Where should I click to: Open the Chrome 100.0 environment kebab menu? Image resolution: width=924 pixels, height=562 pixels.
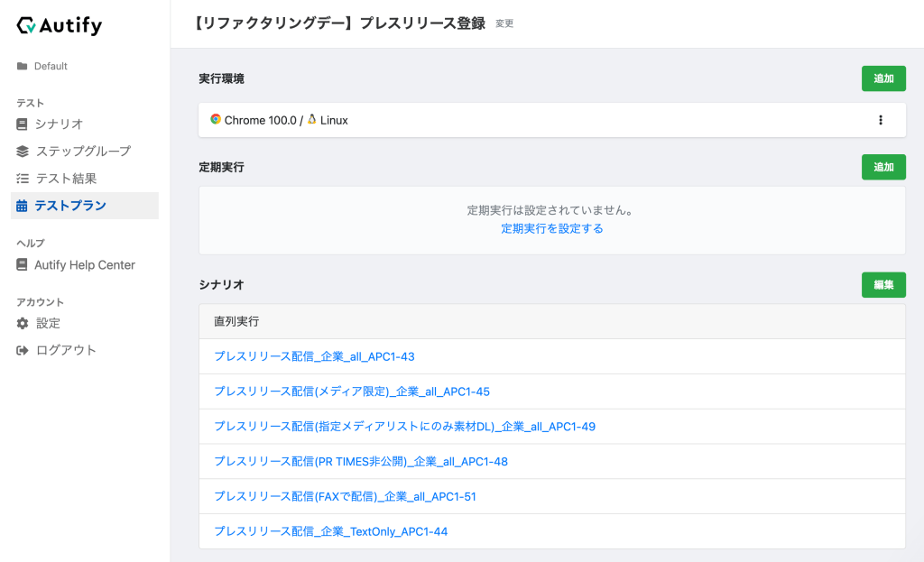tap(881, 120)
